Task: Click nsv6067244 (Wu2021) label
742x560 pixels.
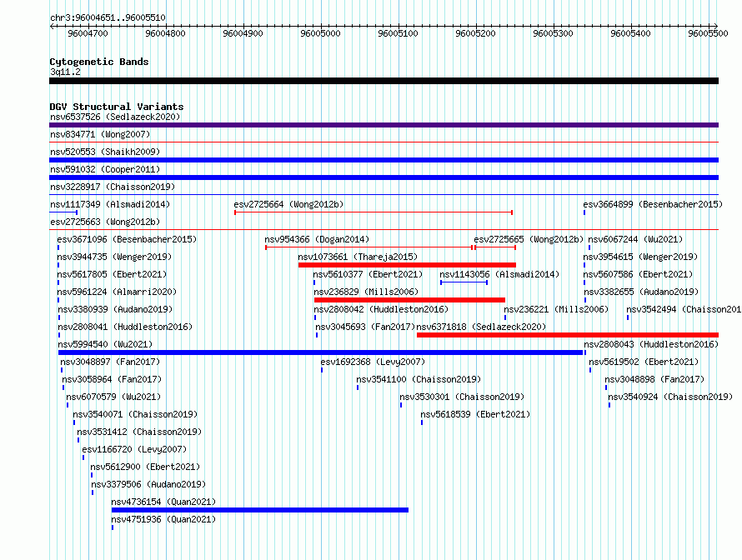Action: [635, 239]
